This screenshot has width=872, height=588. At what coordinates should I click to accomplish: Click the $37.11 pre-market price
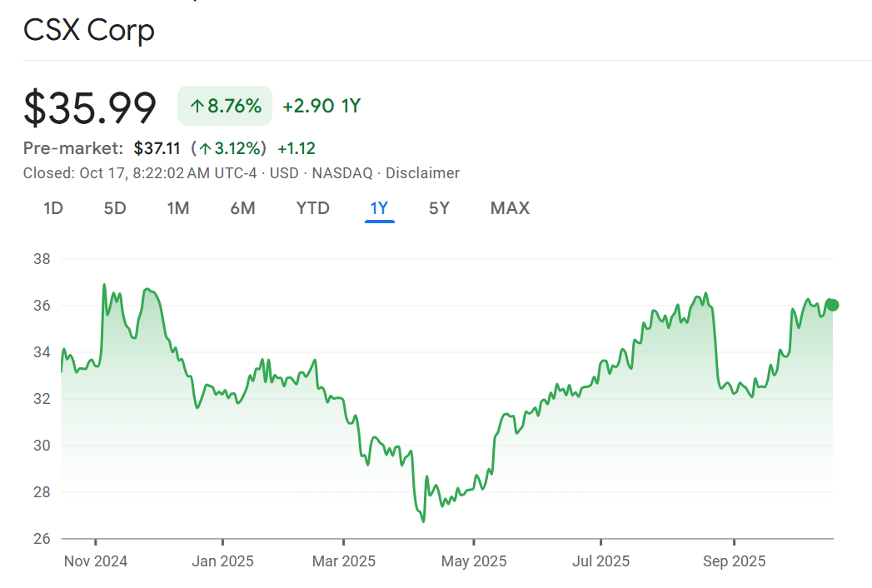coord(157,149)
